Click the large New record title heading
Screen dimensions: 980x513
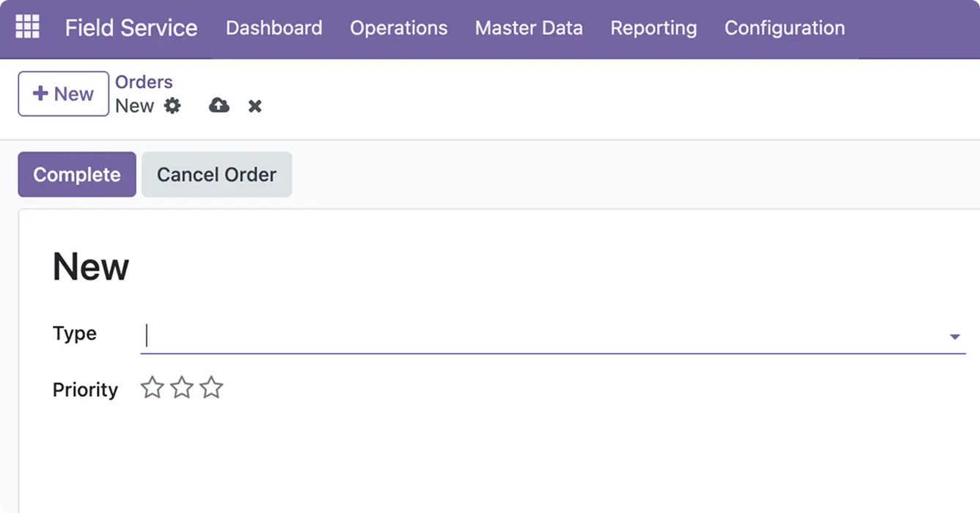click(x=91, y=266)
